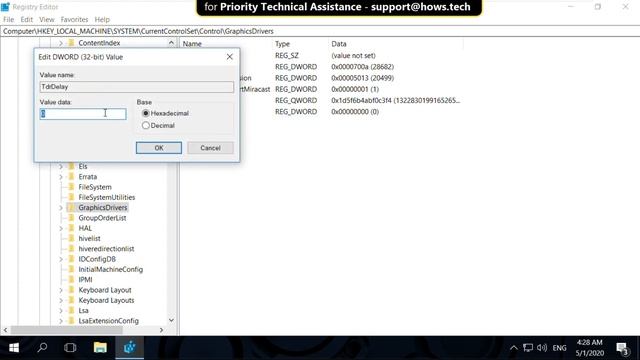
Task: Click the FileSystem tree label
Action: 95,187
